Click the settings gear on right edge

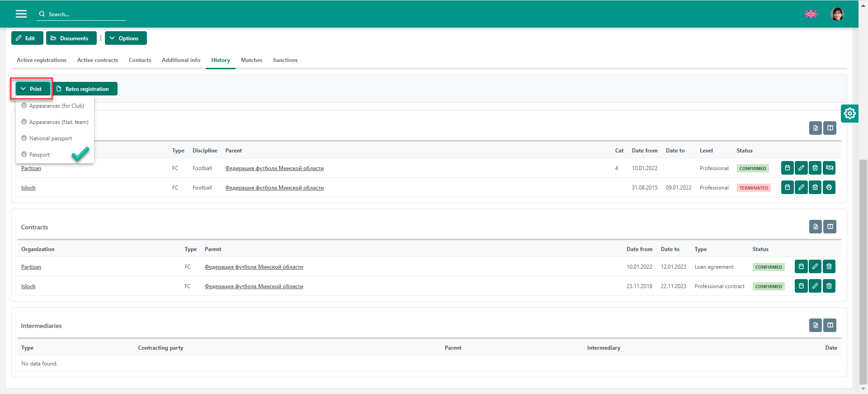point(849,113)
